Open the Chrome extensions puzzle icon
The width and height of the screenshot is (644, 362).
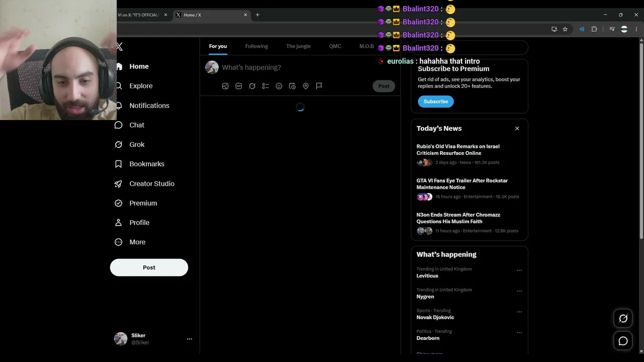(x=594, y=29)
